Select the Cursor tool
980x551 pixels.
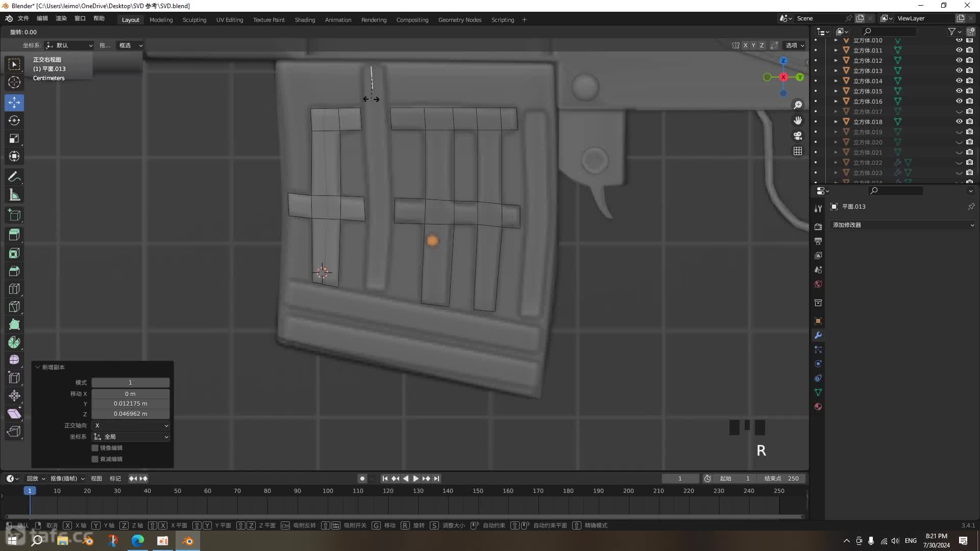tap(14, 82)
